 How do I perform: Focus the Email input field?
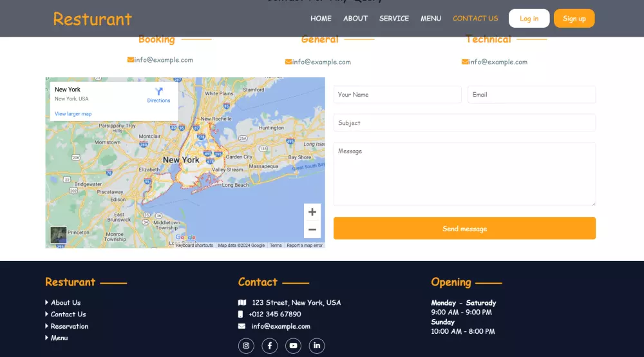pyautogui.click(x=531, y=95)
